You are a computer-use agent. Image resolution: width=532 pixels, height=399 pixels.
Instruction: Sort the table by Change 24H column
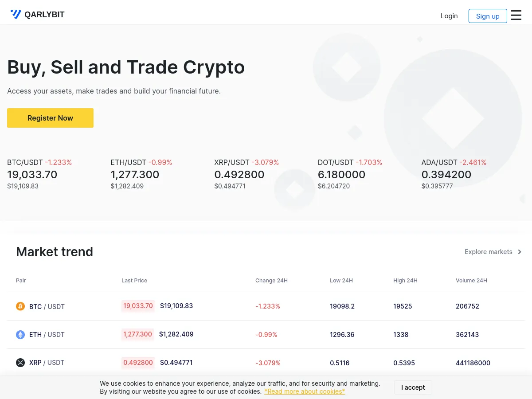(x=271, y=280)
